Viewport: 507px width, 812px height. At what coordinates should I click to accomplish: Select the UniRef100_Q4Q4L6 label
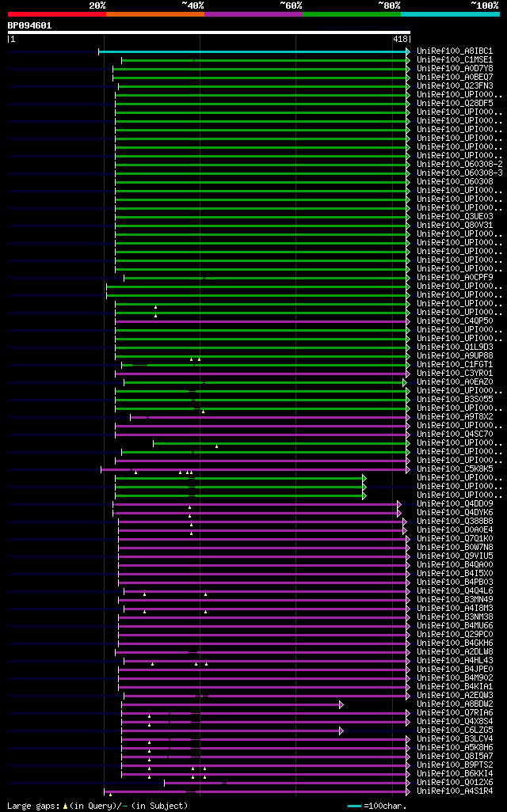point(455,591)
